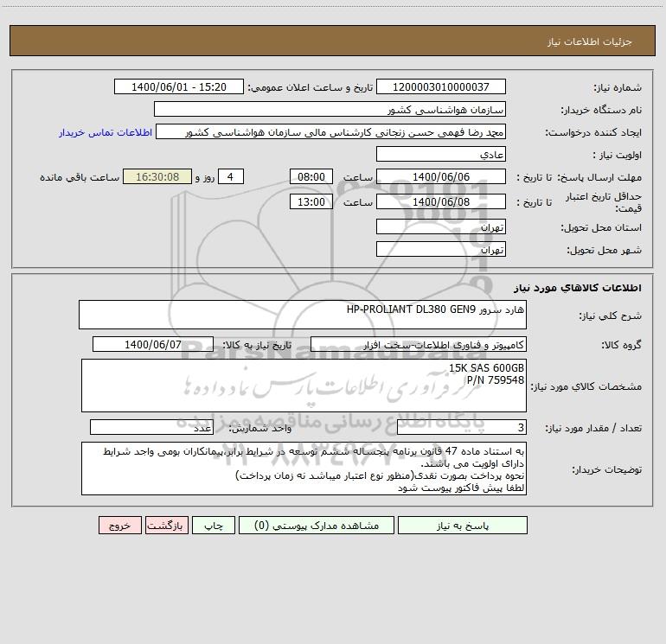Click label 'واحد شمارش:'

260,429
